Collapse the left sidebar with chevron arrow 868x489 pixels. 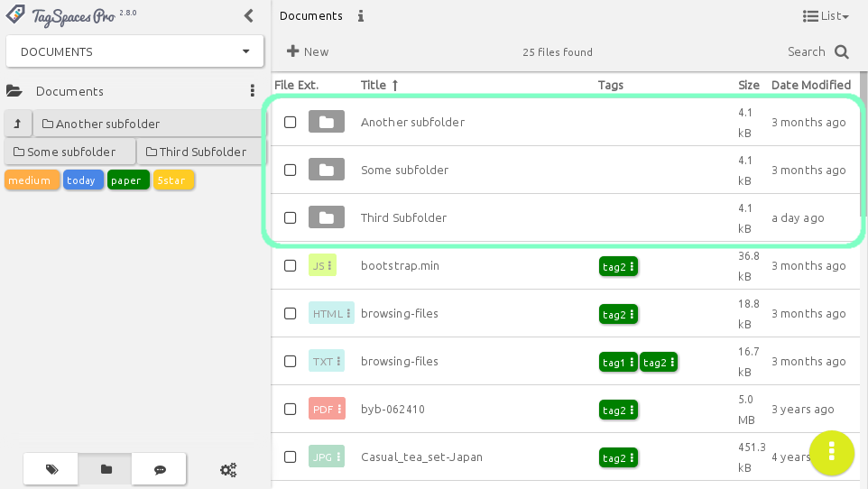(x=249, y=15)
